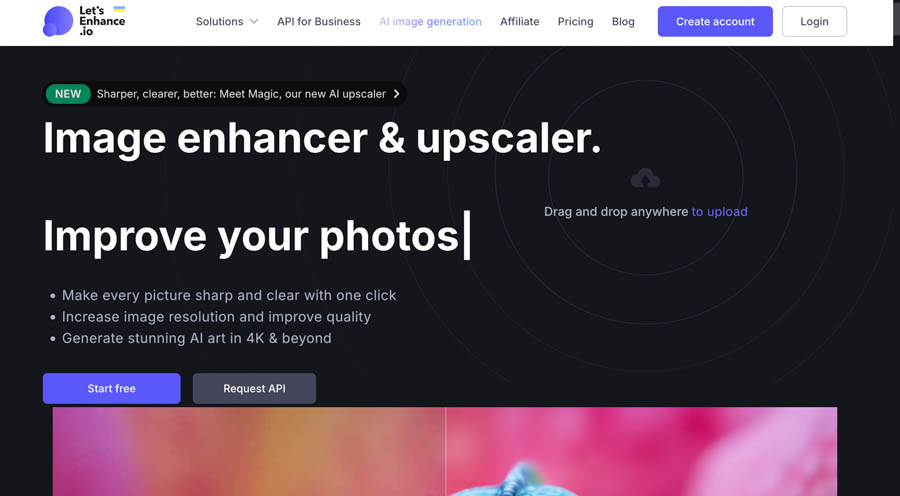Open the Affiliate page
This screenshot has width=900, height=496.
coord(519,22)
